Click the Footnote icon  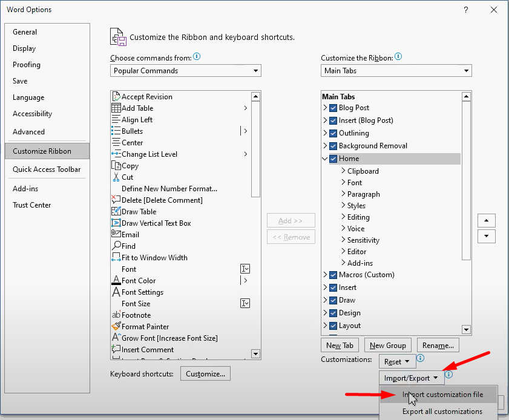[x=116, y=315]
